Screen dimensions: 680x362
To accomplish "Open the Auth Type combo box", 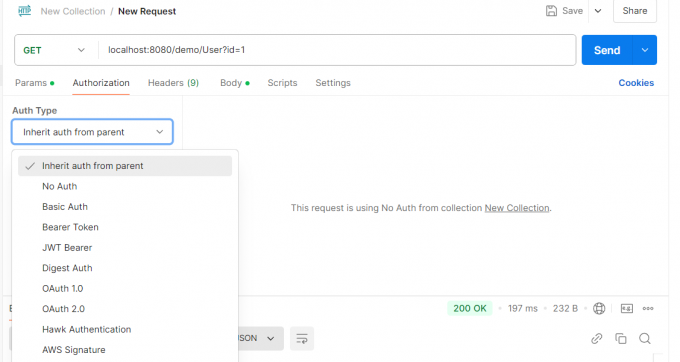I will 92,132.
